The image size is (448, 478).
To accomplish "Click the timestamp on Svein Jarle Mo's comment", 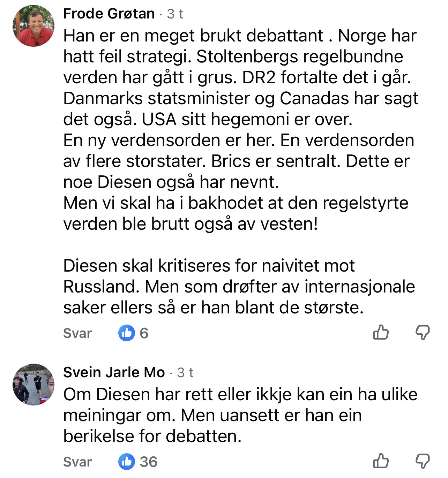I will point(185,372).
